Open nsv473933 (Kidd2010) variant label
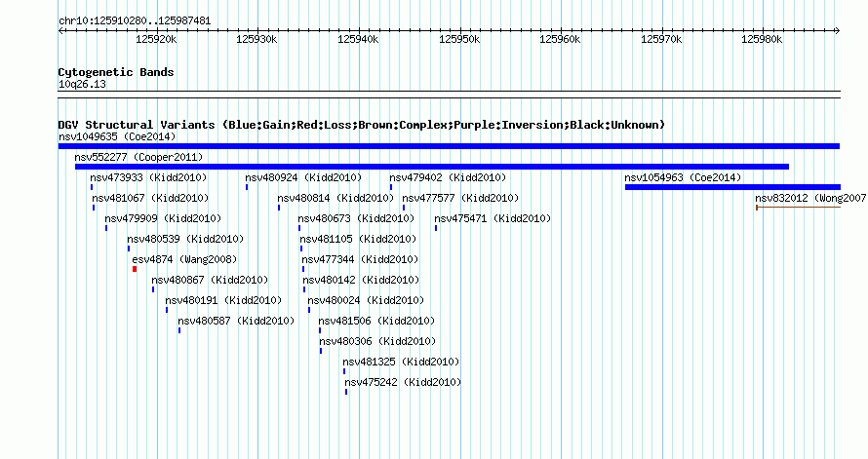This screenshot has width=868, height=459. tap(148, 177)
